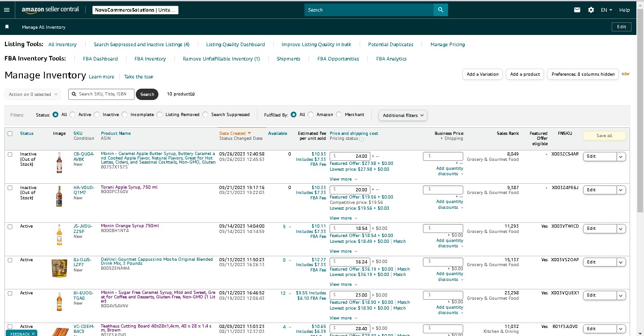Open Help in the header
The width and height of the screenshot is (644, 336).
[x=625, y=10]
